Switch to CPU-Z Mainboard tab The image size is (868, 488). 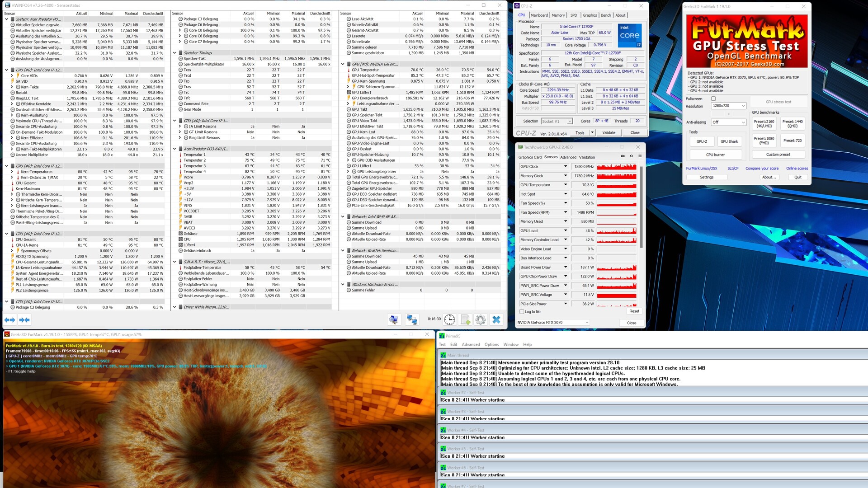tap(539, 15)
